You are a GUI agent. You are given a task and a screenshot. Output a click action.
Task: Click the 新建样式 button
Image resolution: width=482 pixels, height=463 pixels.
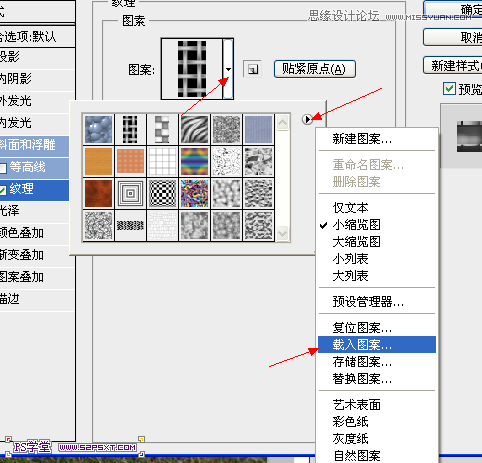click(453, 65)
